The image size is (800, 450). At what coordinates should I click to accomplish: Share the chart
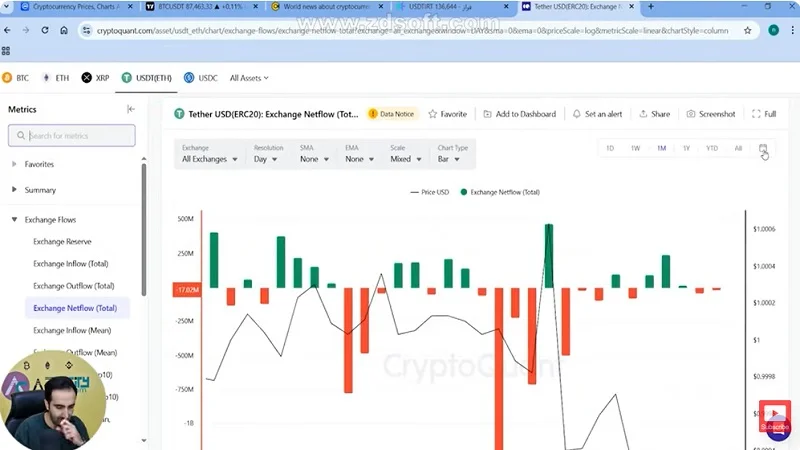[x=643, y=114]
